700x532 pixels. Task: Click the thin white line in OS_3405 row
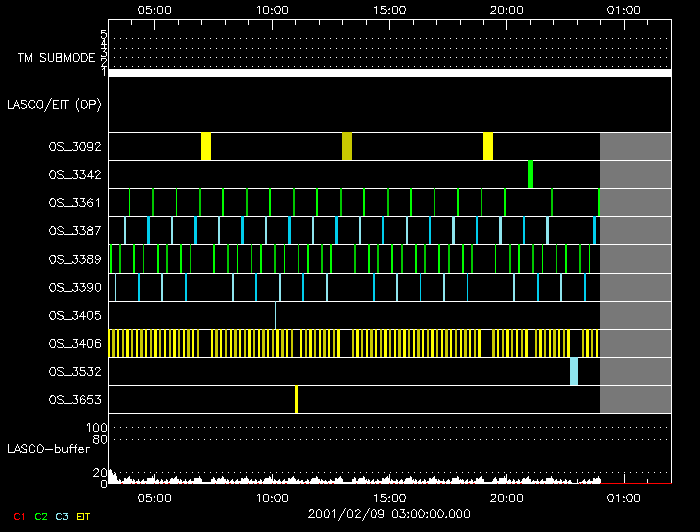click(x=275, y=315)
